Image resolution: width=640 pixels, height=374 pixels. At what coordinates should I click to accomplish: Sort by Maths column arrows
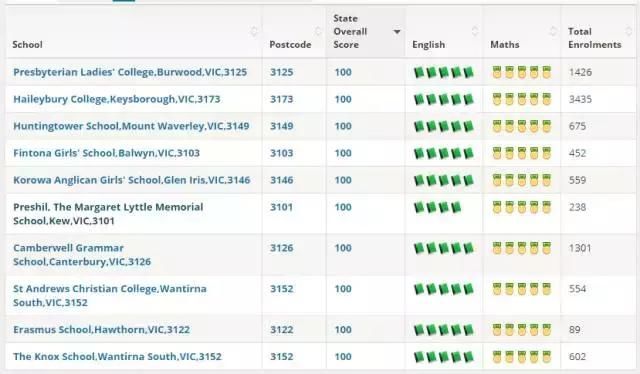[x=553, y=31]
